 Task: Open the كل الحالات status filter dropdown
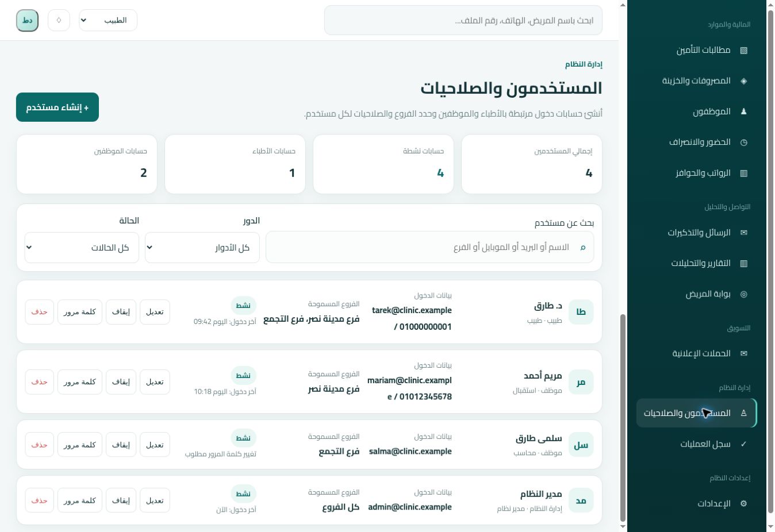tap(82, 248)
